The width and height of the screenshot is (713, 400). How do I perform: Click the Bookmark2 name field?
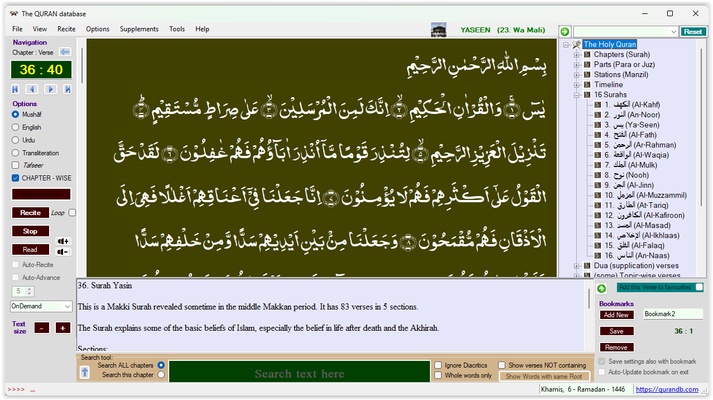coord(673,314)
